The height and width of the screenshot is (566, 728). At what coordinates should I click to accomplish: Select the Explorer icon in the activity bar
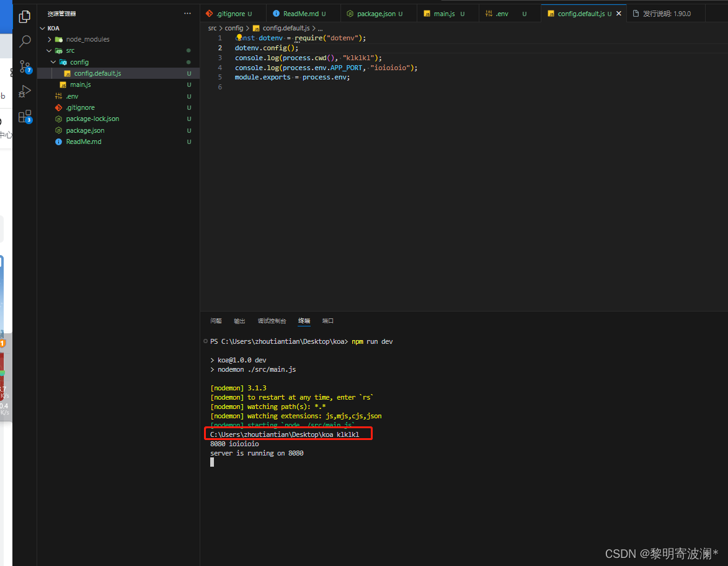[x=24, y=17]
